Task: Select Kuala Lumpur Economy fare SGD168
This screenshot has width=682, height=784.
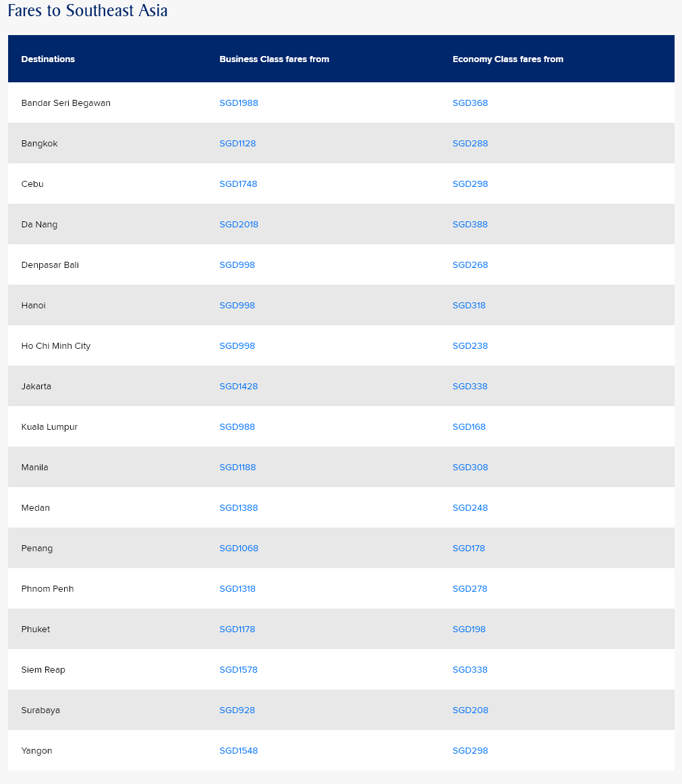Action: (469, 427)
